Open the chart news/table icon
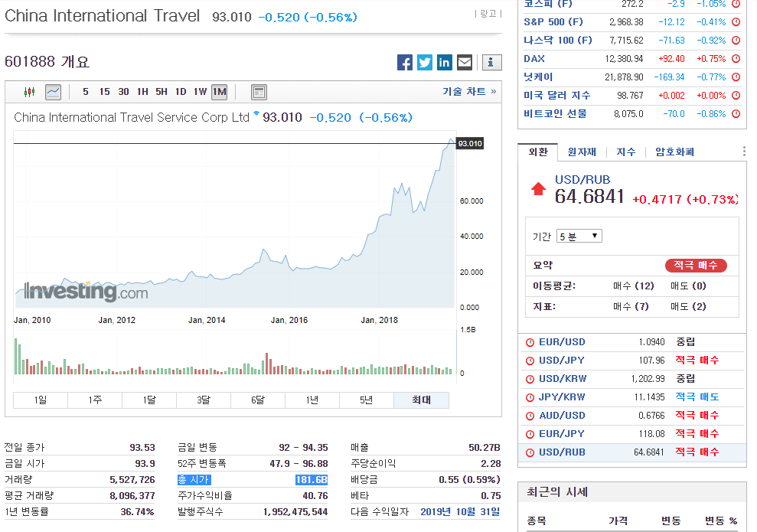757x532 pixels. pos(259,92)
